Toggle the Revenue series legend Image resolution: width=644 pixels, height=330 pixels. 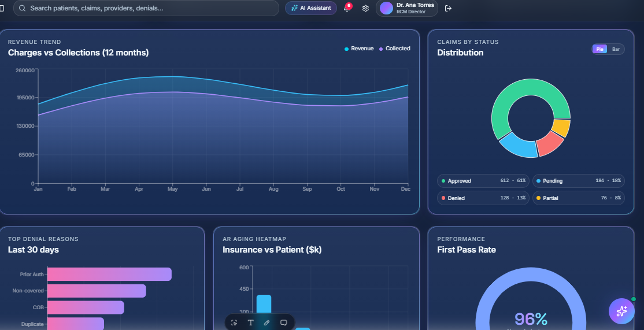[x=359, y=49]
